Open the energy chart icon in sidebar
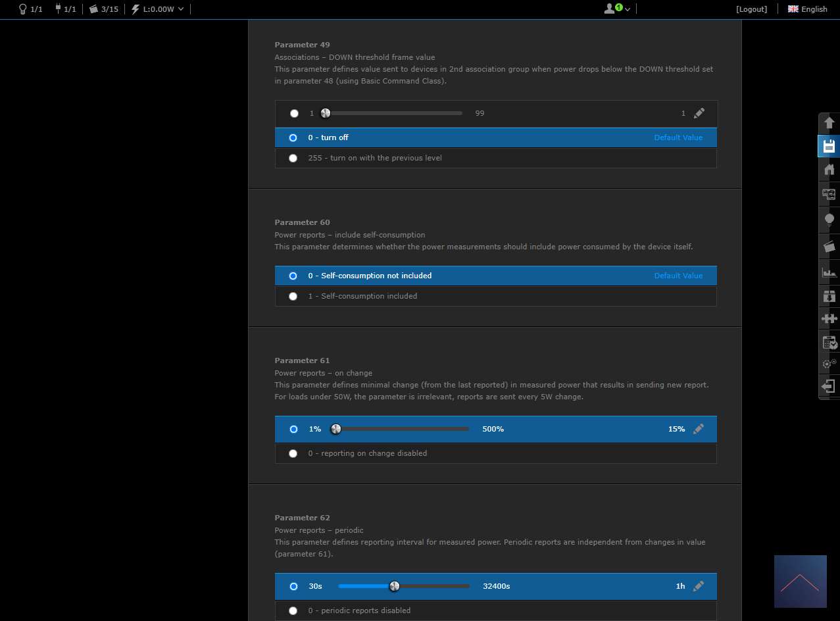Viewport: 840px width, 621px height. [x=829, y=272]
